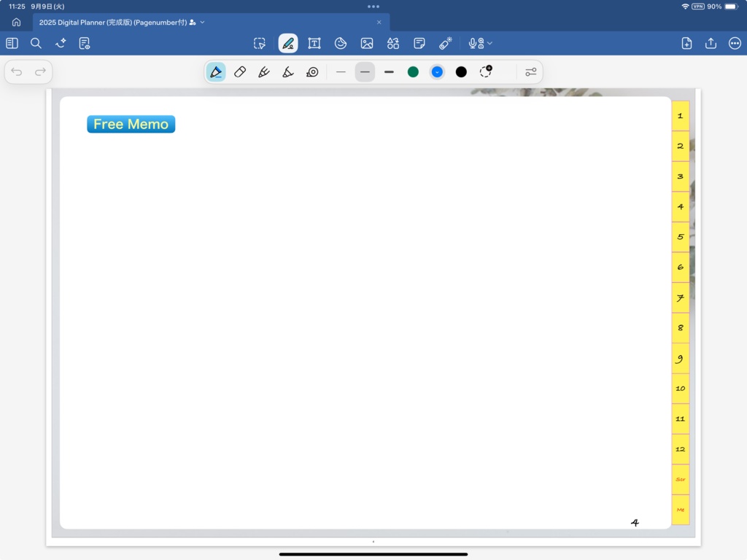Jump to month tab 12
The height and width of the screenshot is (560, 747).
pyautogui.click(x=681, y=449)
